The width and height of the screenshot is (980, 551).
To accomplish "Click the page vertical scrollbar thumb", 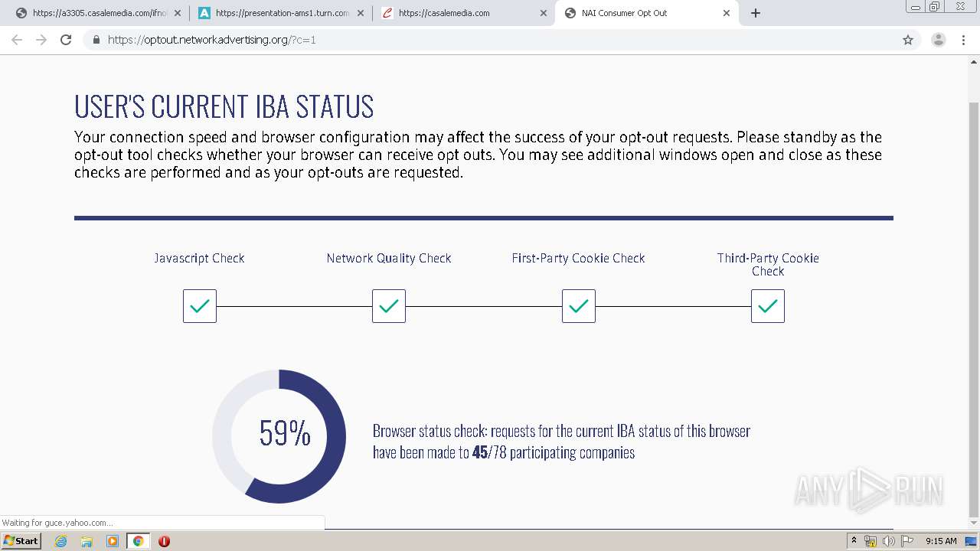I will point(974,310).
